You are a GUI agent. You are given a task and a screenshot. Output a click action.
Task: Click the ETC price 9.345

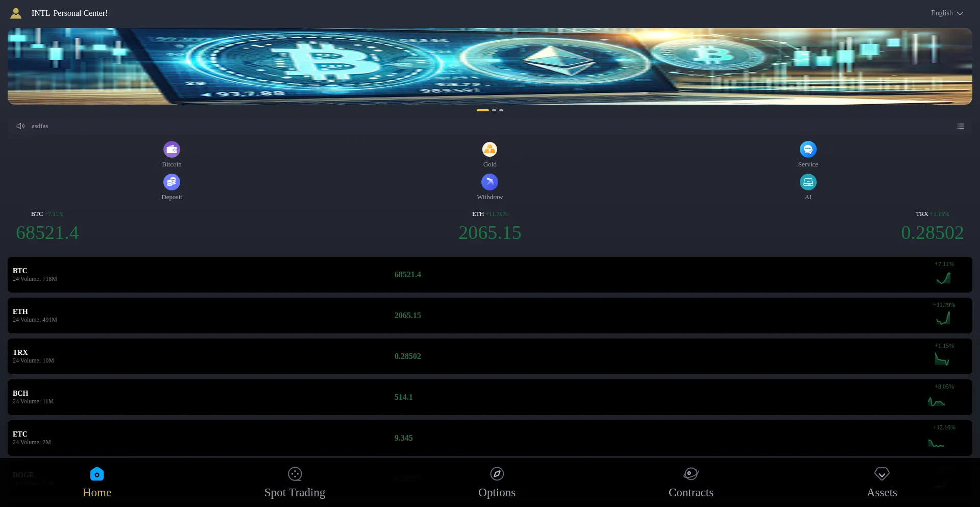point(404,438)
